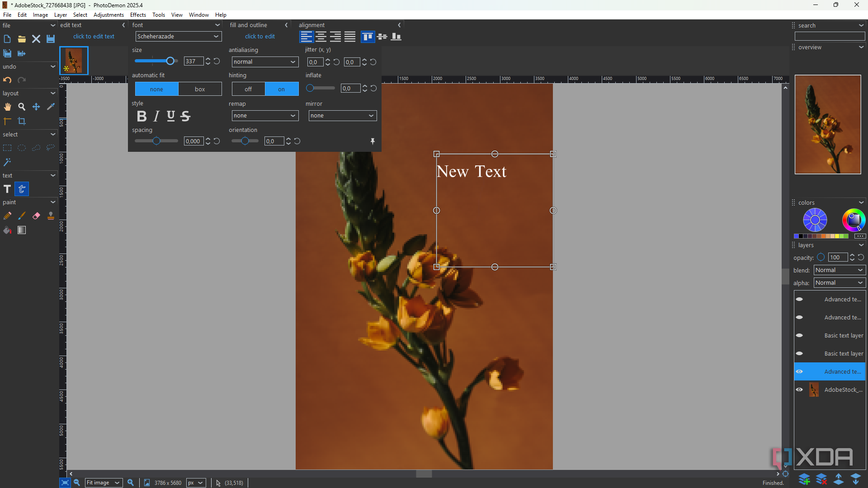Click the save file icon
The height and width of the screenshot is (488, 868).
51,39
